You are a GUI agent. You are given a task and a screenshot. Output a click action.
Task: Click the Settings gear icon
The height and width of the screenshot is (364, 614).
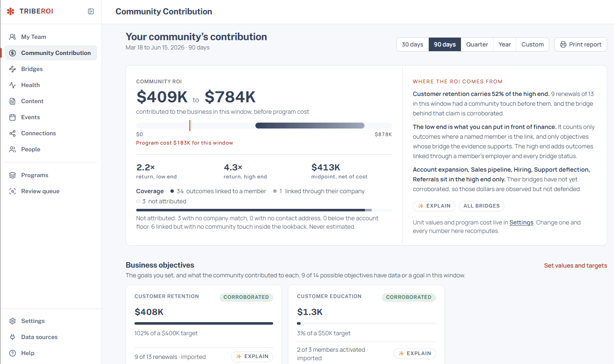(13, 321)
